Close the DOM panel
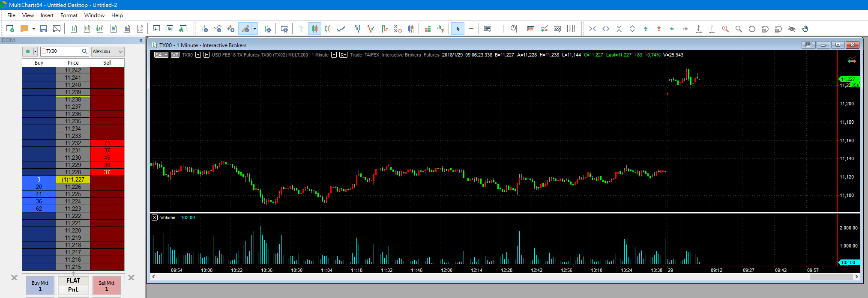 pos(141,40)
